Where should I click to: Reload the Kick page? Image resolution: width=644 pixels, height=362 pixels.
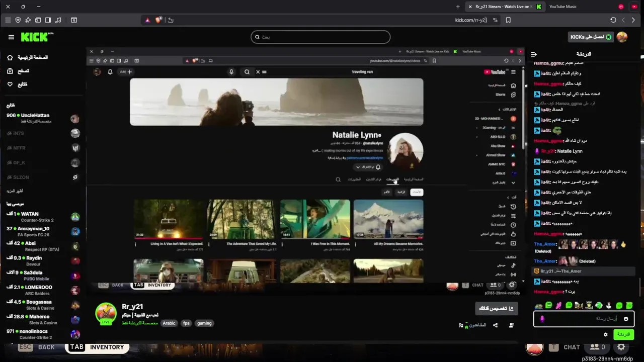(x=613, y=20)
